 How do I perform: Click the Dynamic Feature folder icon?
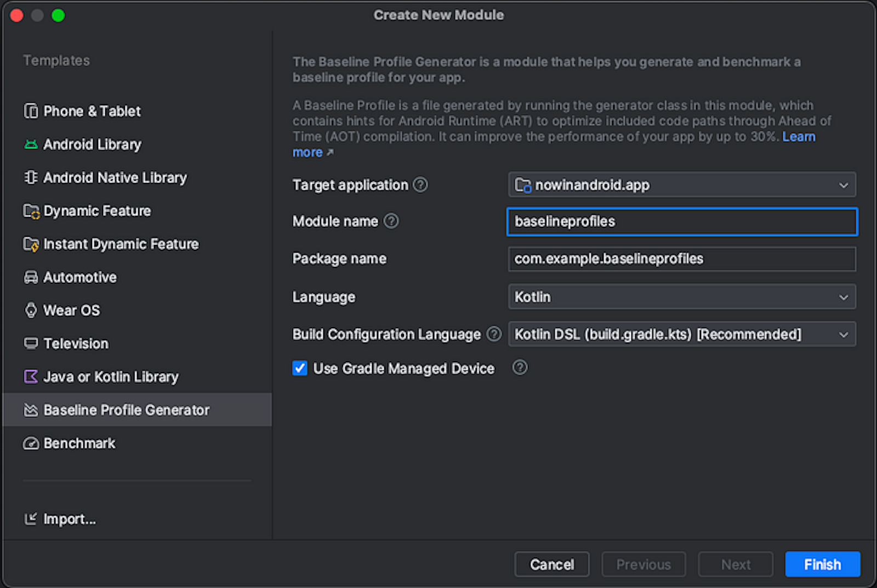[x=31, y=210]
